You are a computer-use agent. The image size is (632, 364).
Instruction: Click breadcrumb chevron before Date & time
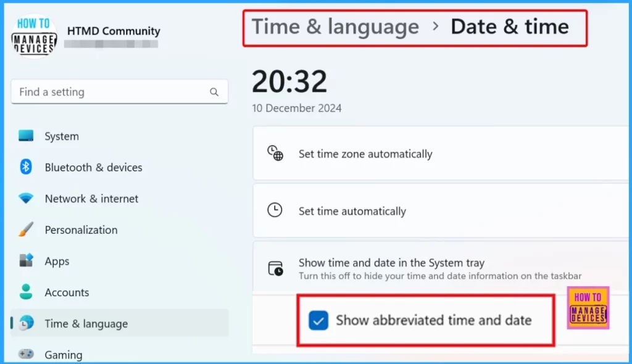435,27
